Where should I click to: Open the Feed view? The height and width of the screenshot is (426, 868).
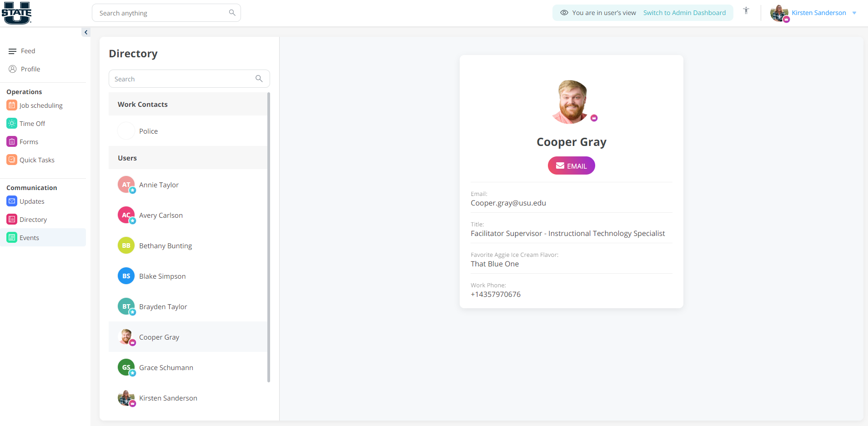tap(28, 50)
